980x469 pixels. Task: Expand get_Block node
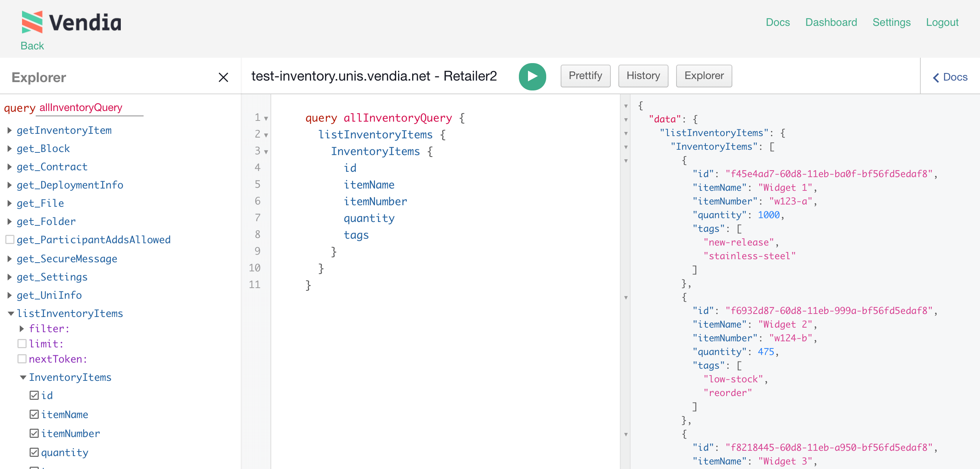(9, 149)
